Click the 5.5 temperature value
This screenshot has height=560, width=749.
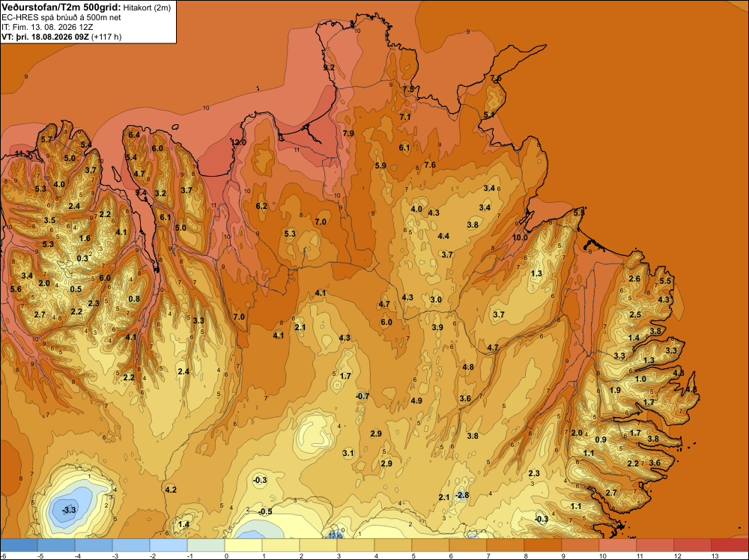tap(665, 281)
